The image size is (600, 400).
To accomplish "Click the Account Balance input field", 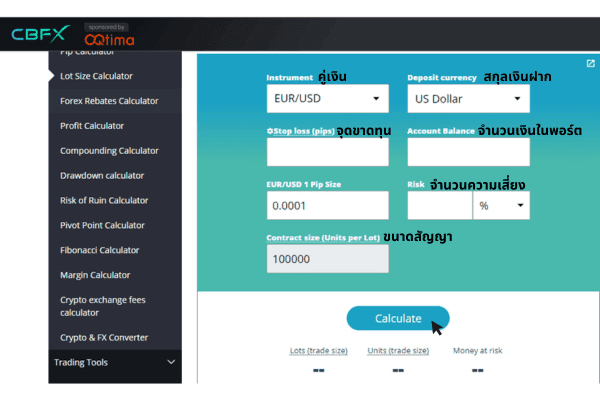I will pyautogui.click(x=468, y=152).
